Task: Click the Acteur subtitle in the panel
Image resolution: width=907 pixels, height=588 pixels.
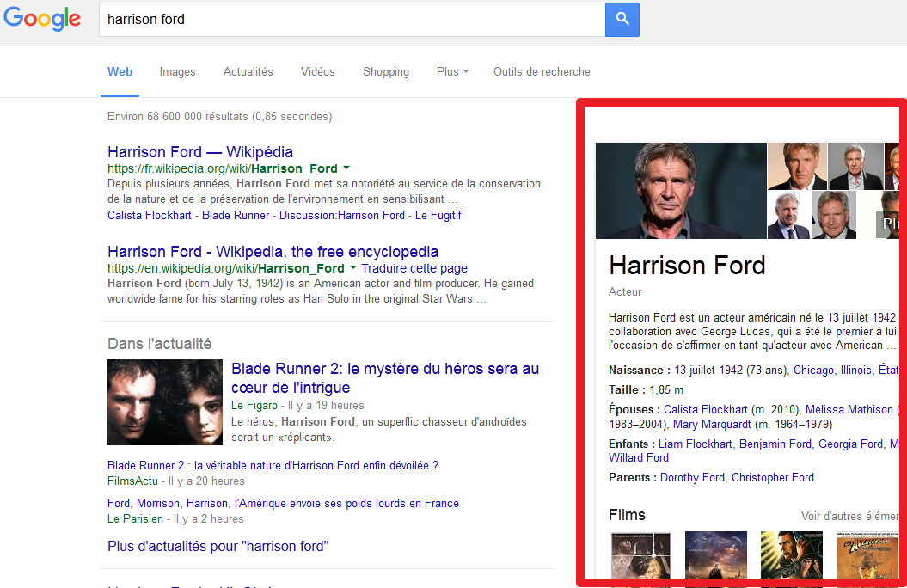Action: (625, 292)
